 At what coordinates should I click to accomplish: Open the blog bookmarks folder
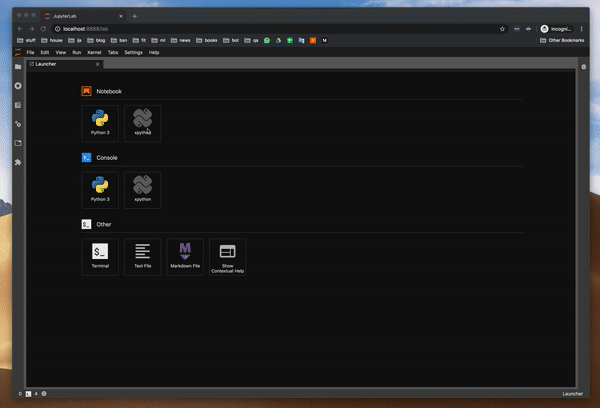click(x=96, y=40)
